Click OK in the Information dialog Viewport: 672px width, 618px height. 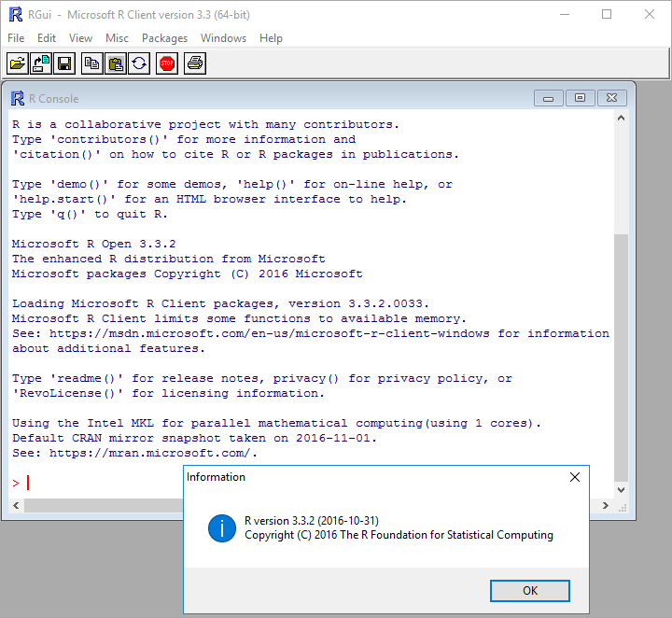click(530, 591)
